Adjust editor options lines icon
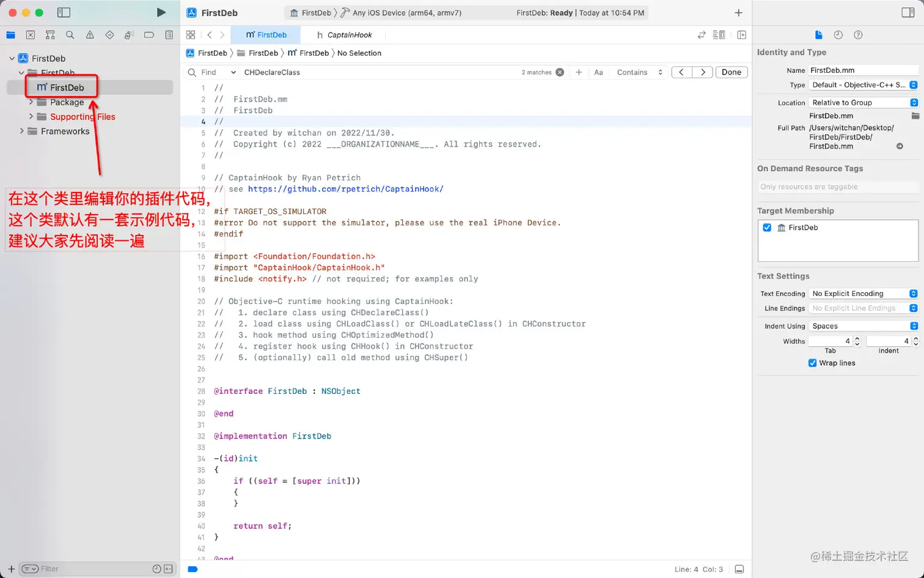924x578 pixels. pyautogui.click(x=719, y=35)
